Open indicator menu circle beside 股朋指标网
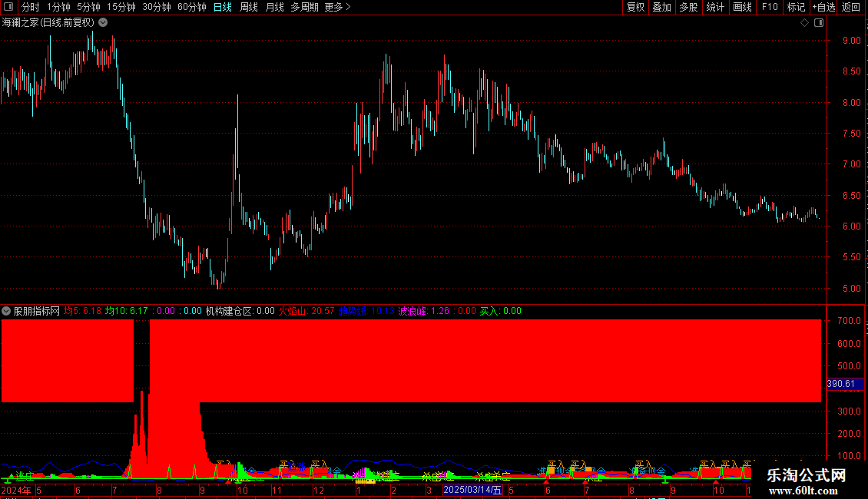 point(6,311)
